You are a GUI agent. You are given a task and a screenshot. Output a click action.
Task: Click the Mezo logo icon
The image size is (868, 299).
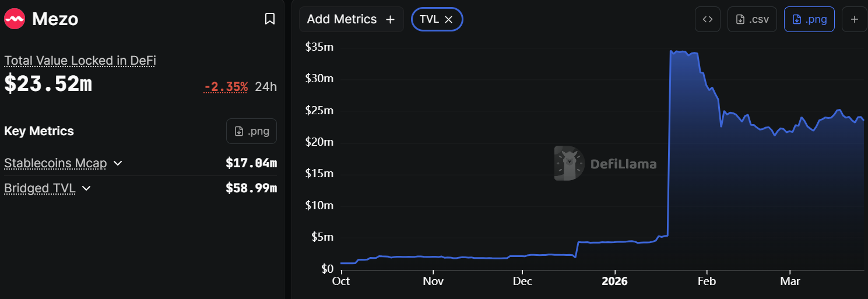pyautogui.click(x=15, y=19)
